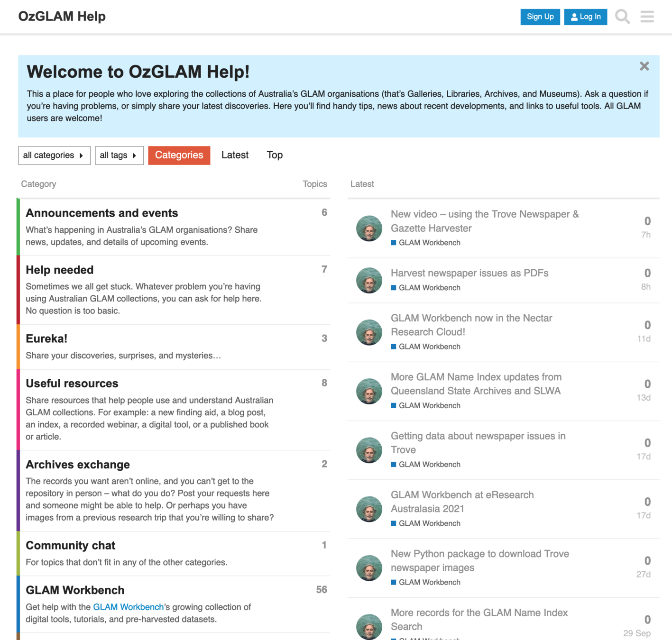Click avatar beside 'Queensland State Archives' topic
The height and width of the screenshot is (640, 672).
pos(369,391)
